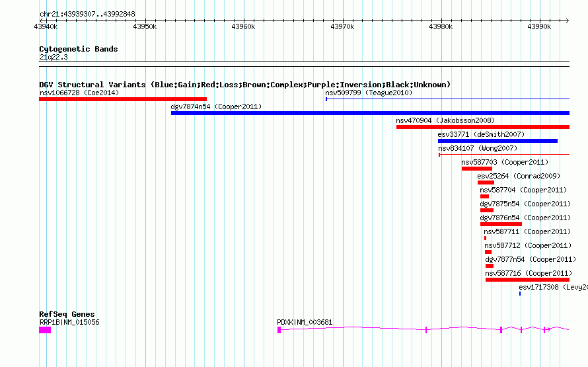Viewport: 588px width, 367px height.
Task: Click the 43950k ruler tick label
Action: click(x=145, y=26)
